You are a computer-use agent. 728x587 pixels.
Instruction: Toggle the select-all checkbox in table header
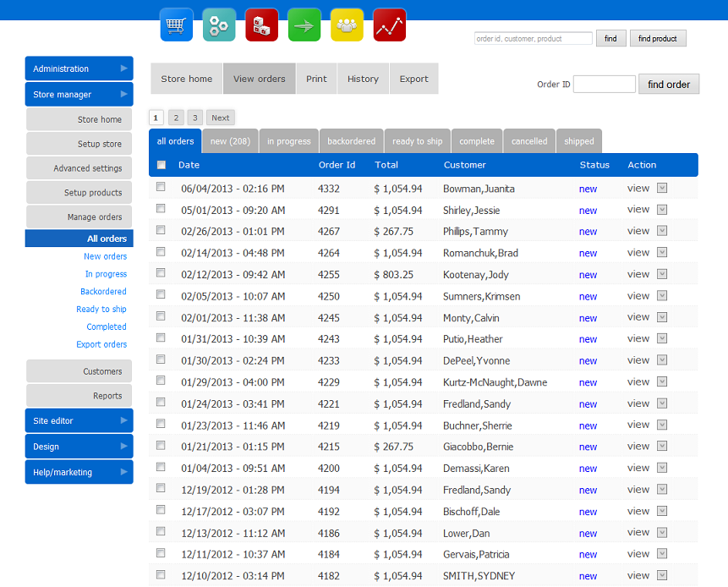pyautogui.click(x=161, y=165)
